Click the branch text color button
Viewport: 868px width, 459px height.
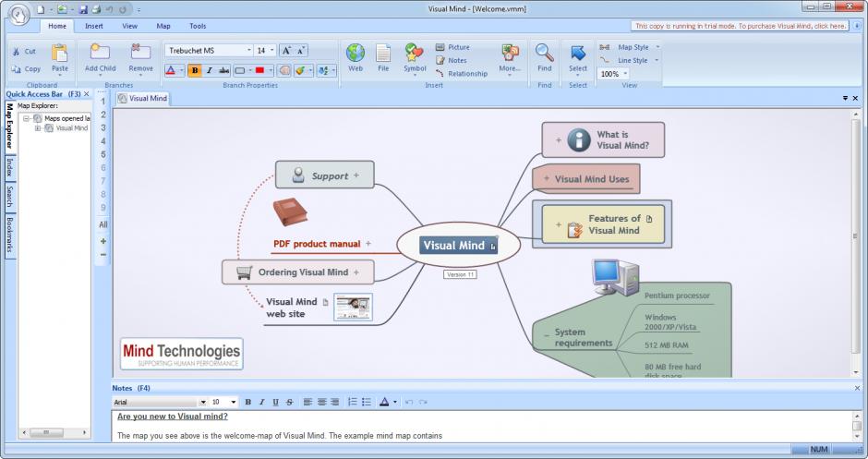[171, 70]
